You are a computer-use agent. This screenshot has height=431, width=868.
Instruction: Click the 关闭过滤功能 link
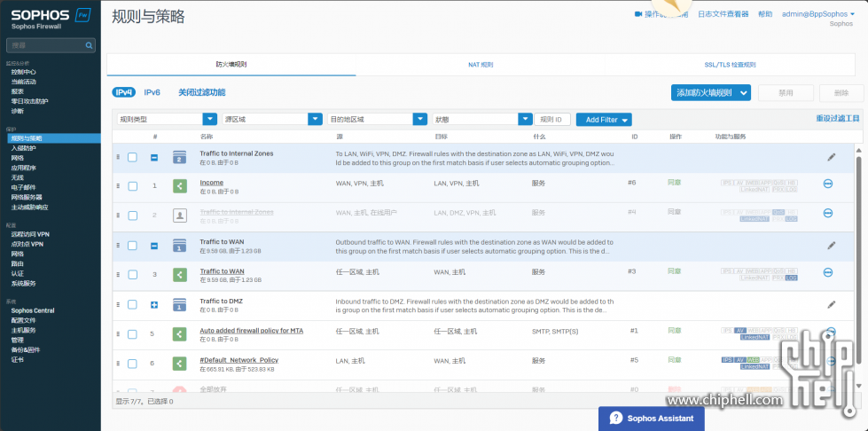tap(201, 92)
